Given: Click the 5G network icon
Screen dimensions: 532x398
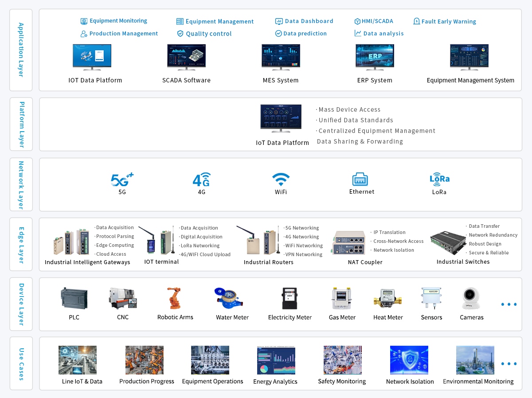Looking at the screenshot, I should pyautogui.click(x=122, y=179).
